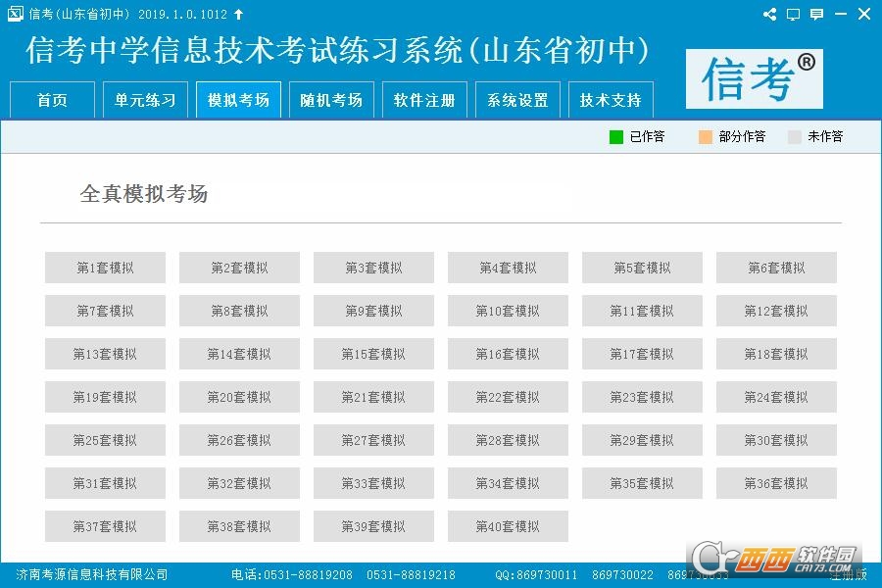Select 第27套模拟

[x=373, y=440]
